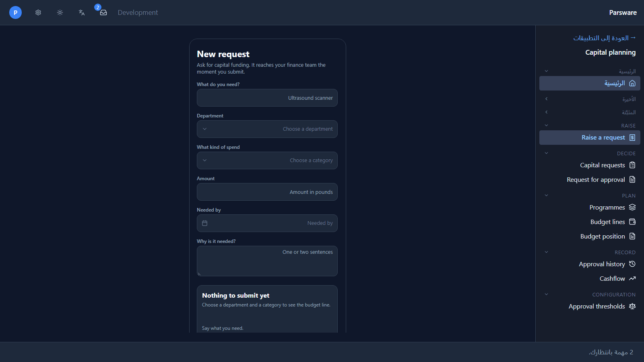Toggle the light/dark theme sun icon
The image size is (644, 362).
(60, 12)
